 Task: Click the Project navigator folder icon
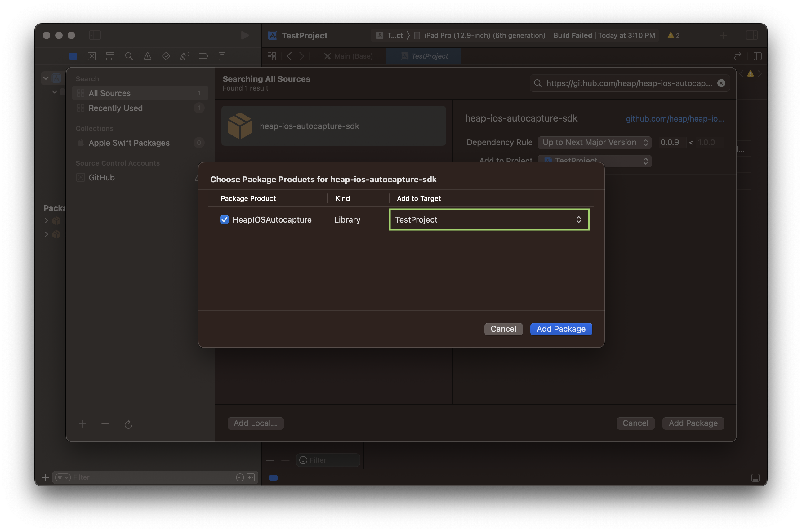73,56
